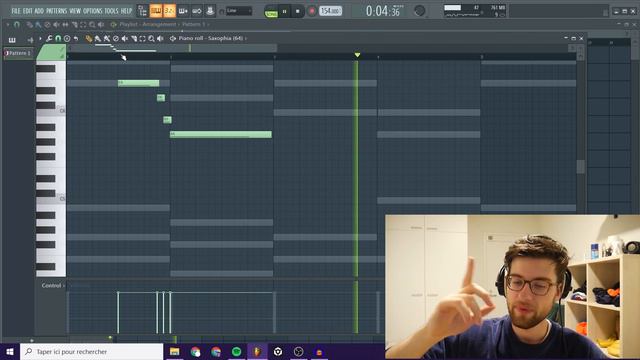Open the PATTERNS menu

pos(56,11)
